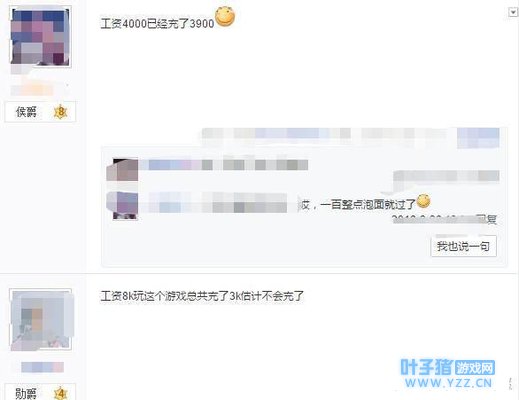The image size is (519, 400).
Task: Open first commenter's small avatar in reply box
Action: click(122, 170)
